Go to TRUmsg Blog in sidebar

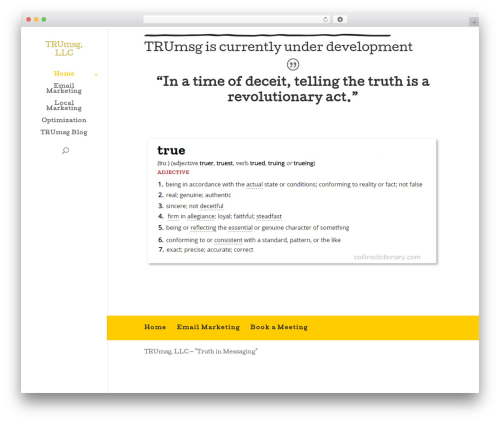(x=64, y=132)
